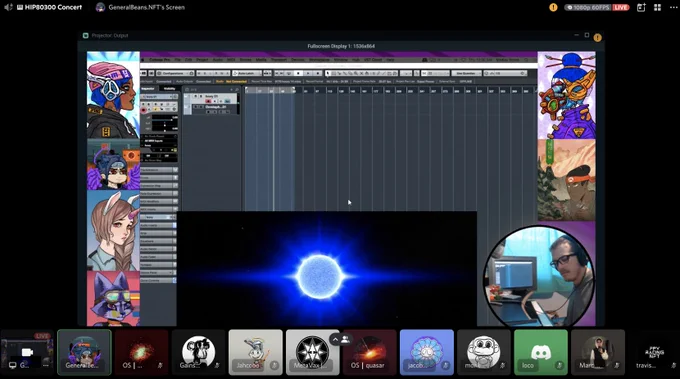Expand the Audio Fader inspector section
680x379 pixels.
(x=158, y=257)
